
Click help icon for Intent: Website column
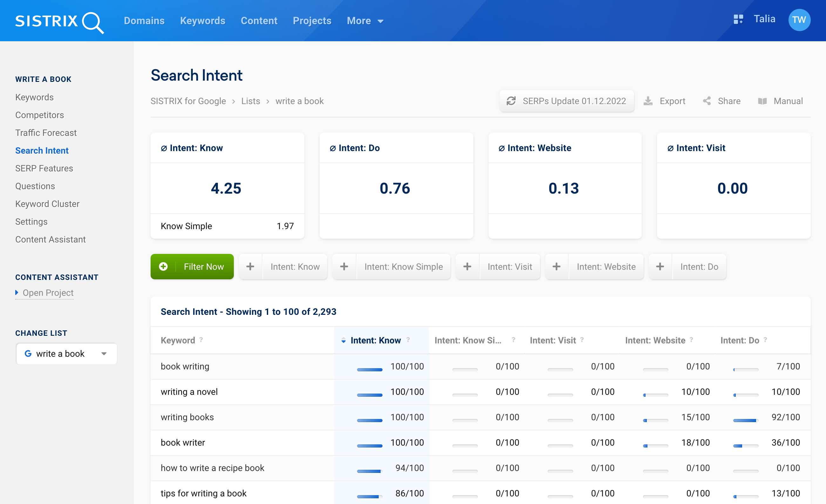(691, 340)
